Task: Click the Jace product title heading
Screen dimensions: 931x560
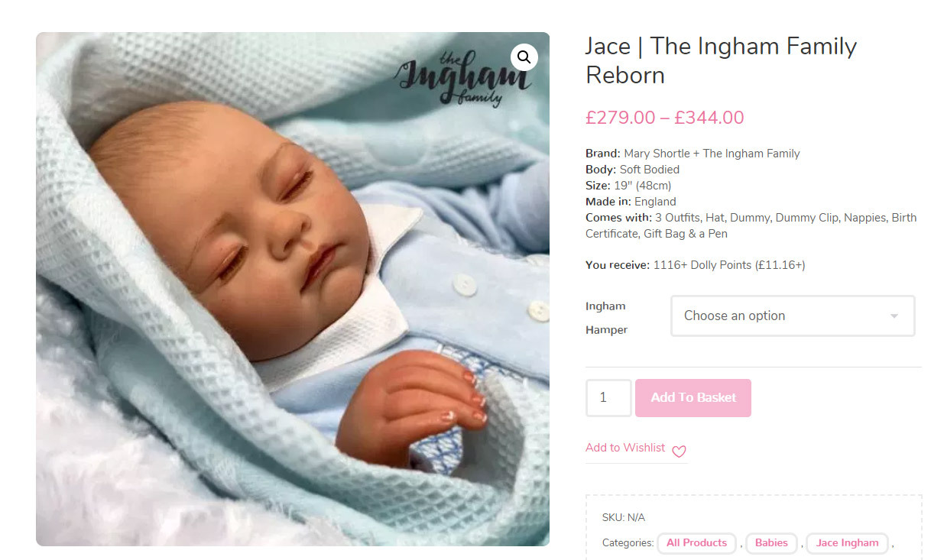Action: click(x=721, y=60)
